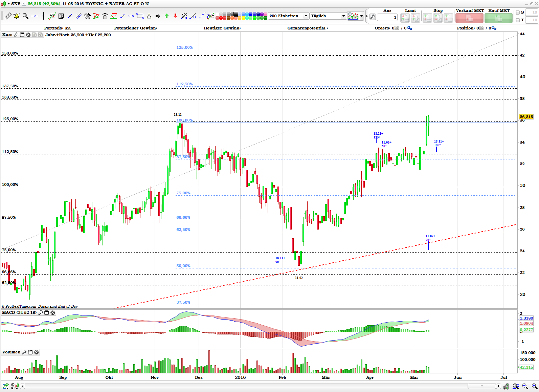Toggle the S checkbox
This screenshot has width=539, height=392.
518,13
